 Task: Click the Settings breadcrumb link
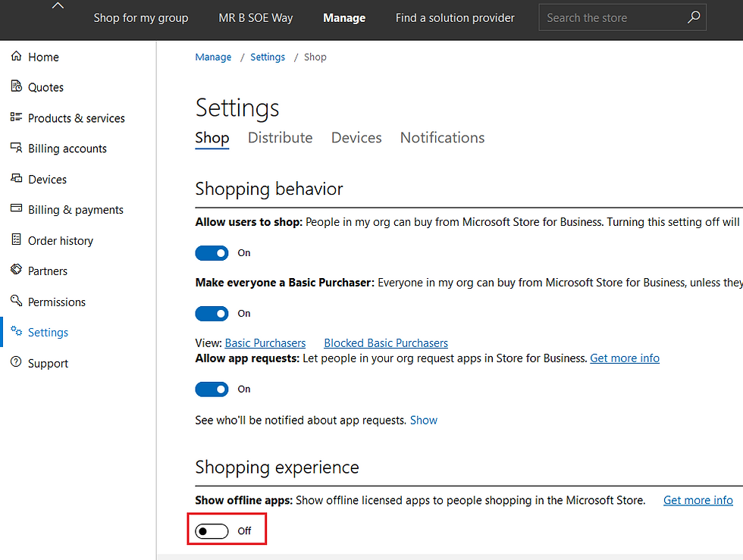point(268,57)
